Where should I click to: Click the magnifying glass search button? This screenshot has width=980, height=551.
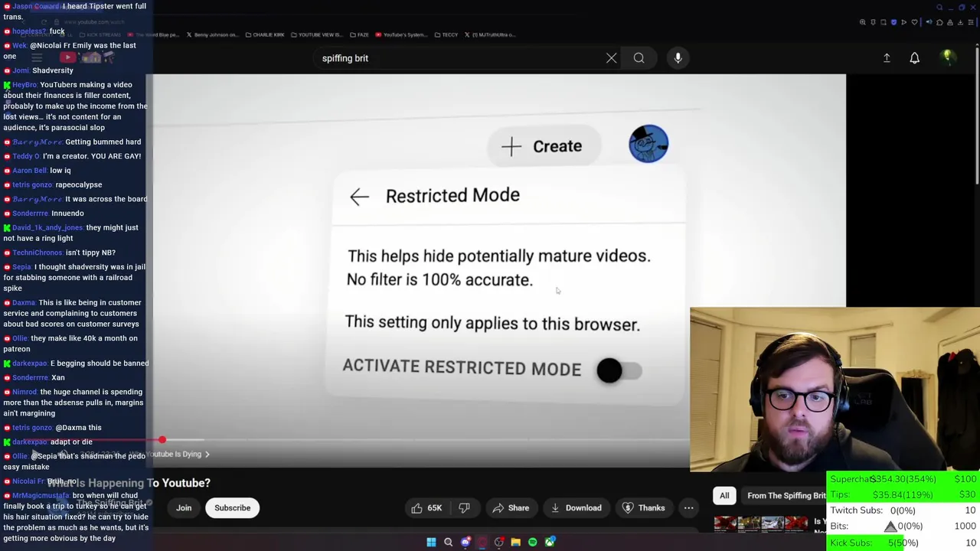tap(639, 58)
